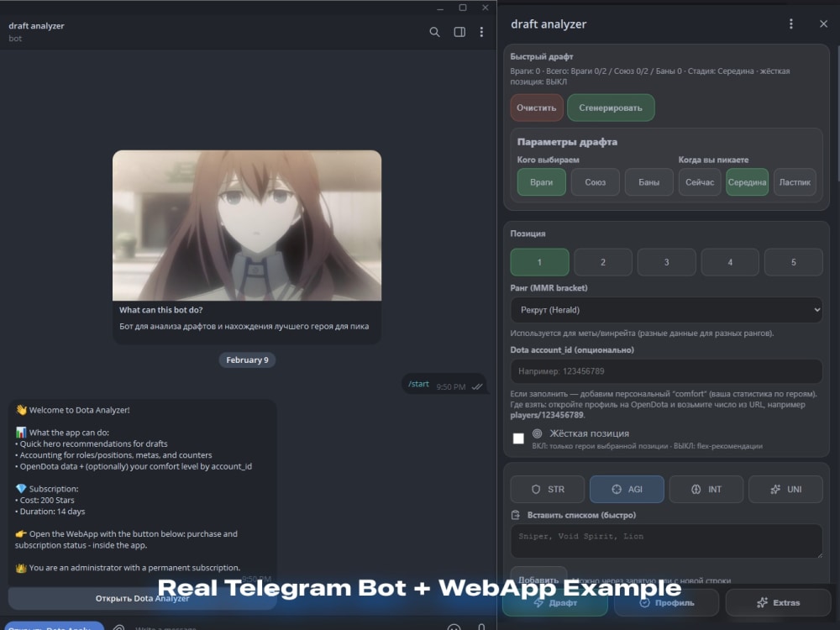Viewport: 840px width, 630px height.
Task: Select Баны under Кого выбираем
Action: (648, 182)
